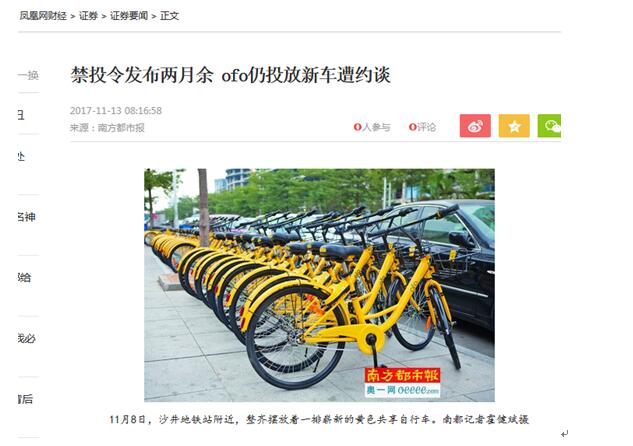The height and width of the screenshot is (446, 633).
Task: Share article via red Weibo icon
Action: 475,126
